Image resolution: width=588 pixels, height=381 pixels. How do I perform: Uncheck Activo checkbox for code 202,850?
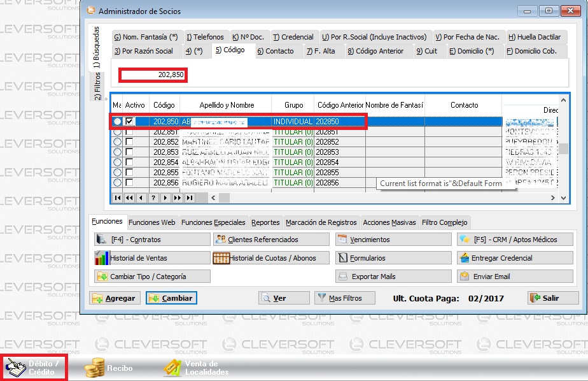(130, 121)
